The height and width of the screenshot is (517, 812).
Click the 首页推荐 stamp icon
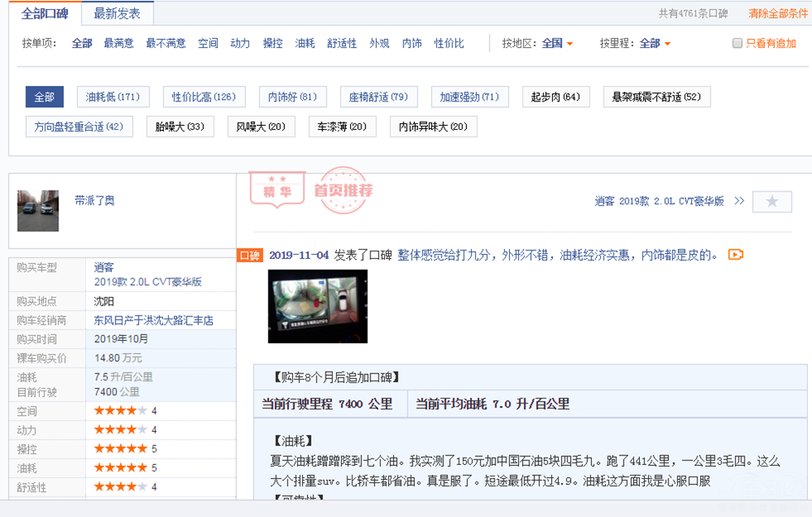343,191
